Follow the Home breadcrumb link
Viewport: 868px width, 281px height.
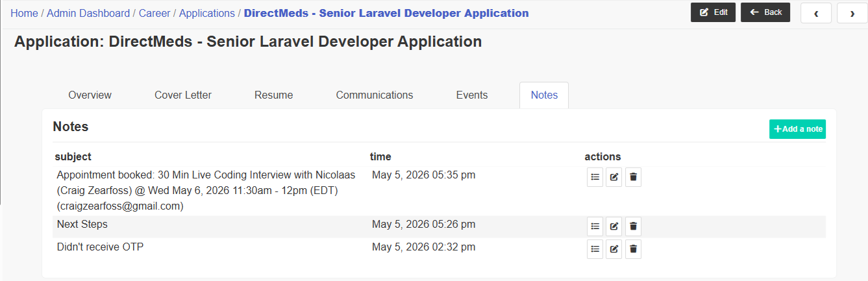(x=24, y=13)
